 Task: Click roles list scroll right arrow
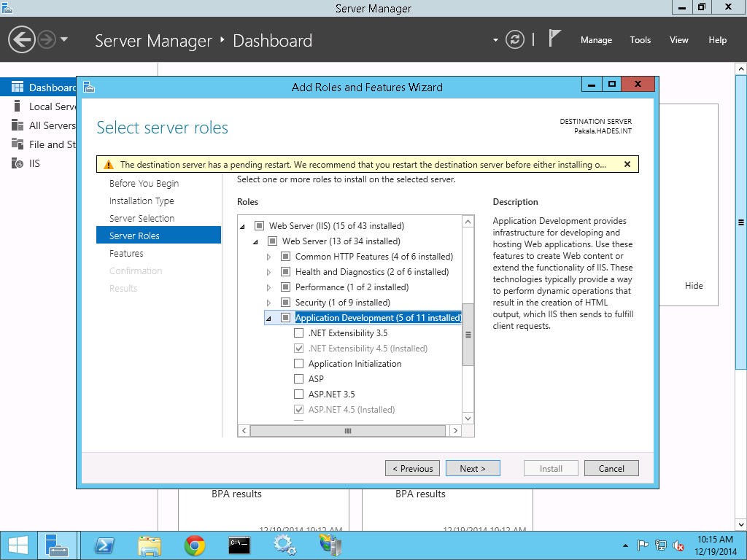coord(455,430)
